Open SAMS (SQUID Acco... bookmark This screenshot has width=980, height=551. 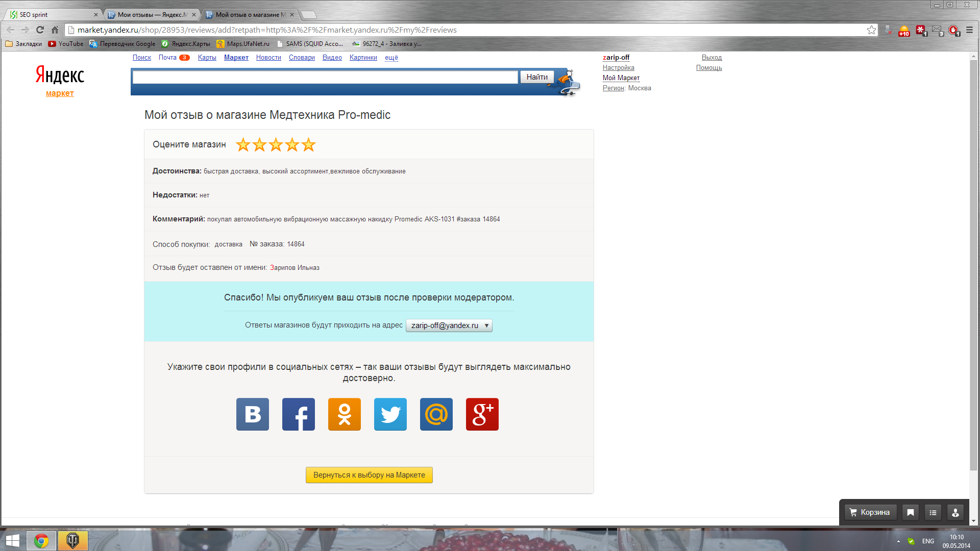click(310, 44)
